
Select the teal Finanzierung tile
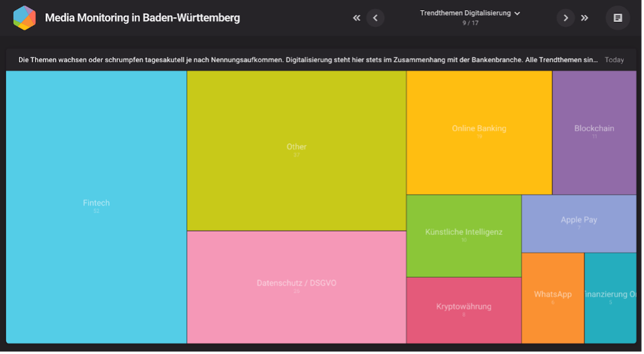click(x=609, y=298)
